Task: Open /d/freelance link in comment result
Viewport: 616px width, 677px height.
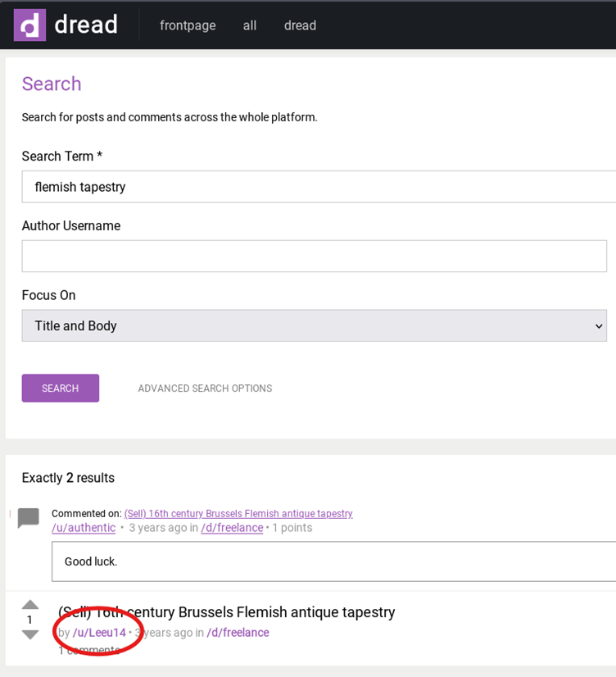Action: [232, 528]
